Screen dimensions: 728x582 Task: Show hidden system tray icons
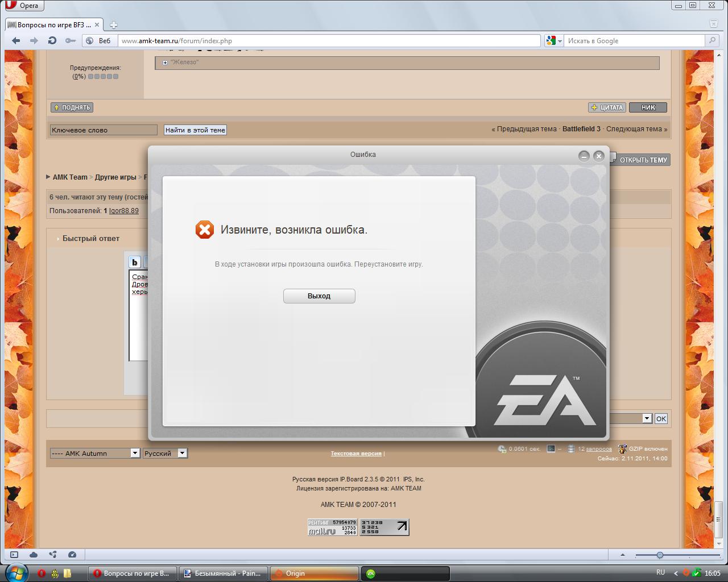pos(676,573)
